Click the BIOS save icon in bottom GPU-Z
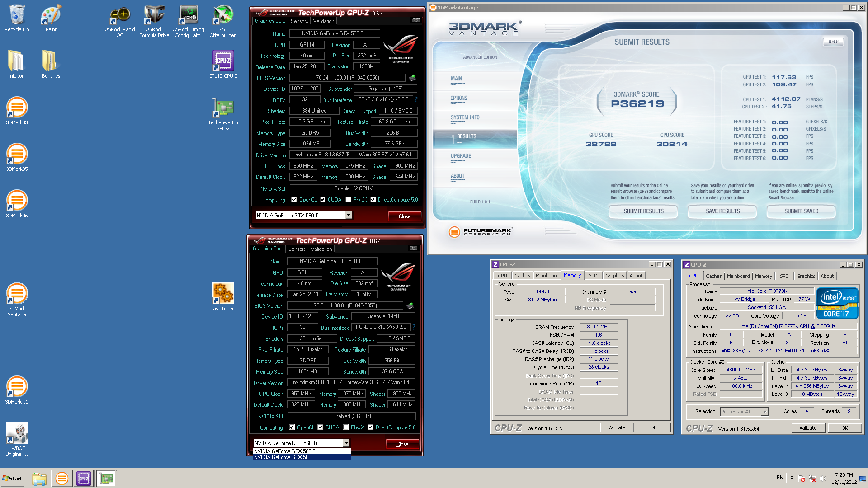 410,306
